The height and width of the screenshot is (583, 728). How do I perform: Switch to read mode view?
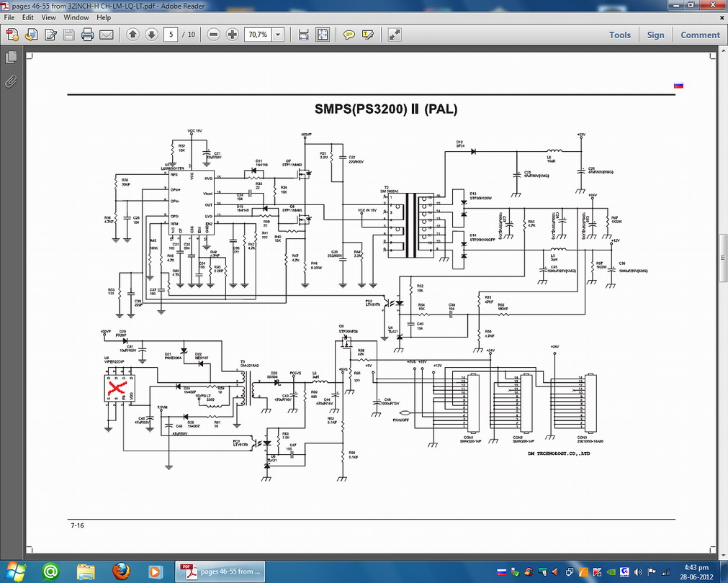(395, 35)
